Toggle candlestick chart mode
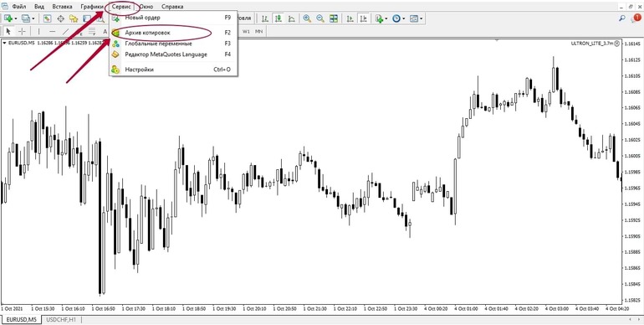644x325 pixels. [279, 18]
